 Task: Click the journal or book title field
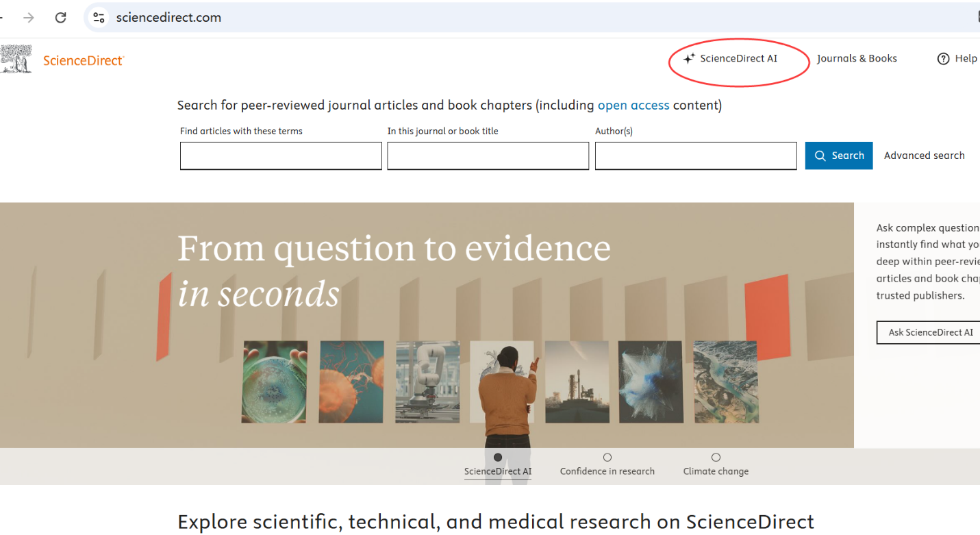coord(488,155)
